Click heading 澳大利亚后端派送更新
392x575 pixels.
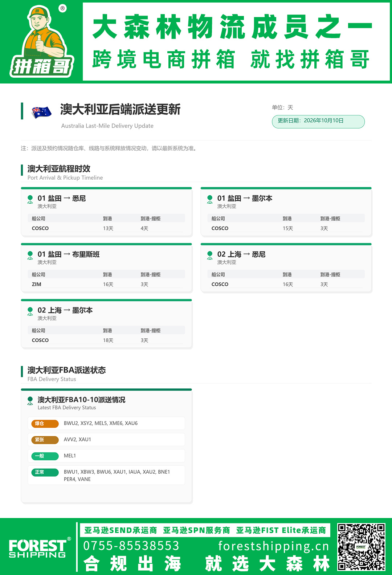click(x=120, y=109)
